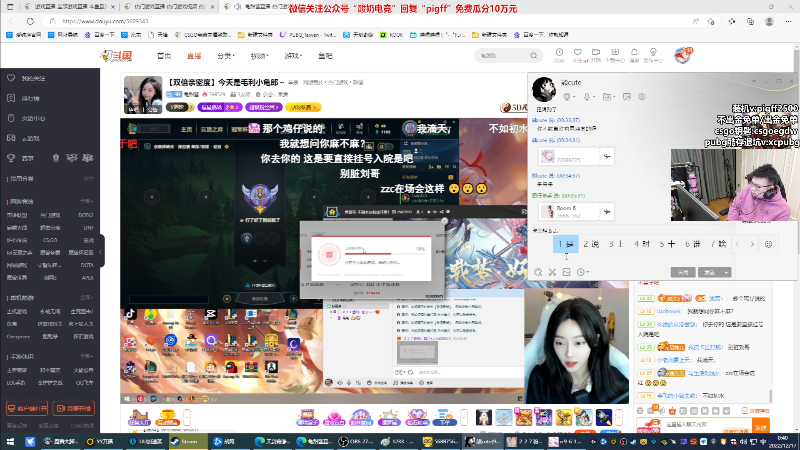Click the shield icon in QQ chat toolbar

pos(642,96)
